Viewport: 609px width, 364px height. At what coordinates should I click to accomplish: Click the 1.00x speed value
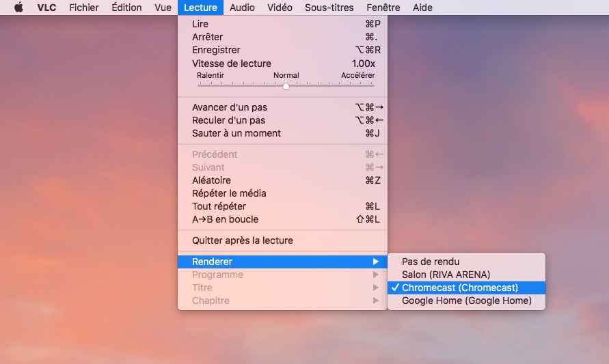363,64
